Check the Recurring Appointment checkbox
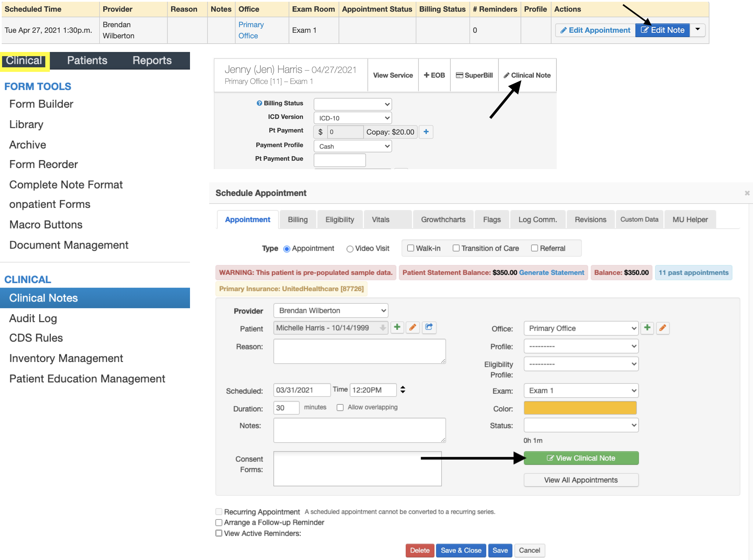The height and width of the screenshot is (560, 753). point(219,512)
